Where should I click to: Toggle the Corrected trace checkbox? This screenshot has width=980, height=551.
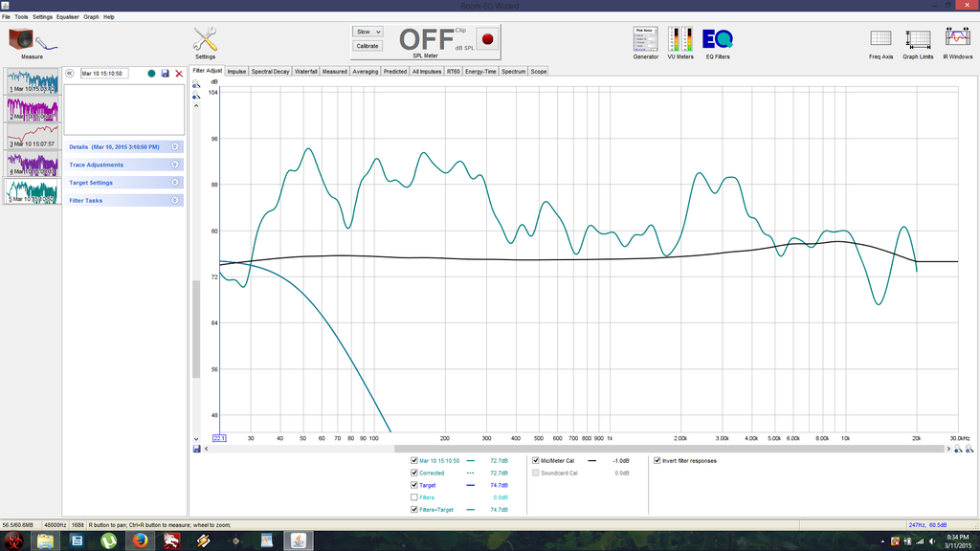413,473
